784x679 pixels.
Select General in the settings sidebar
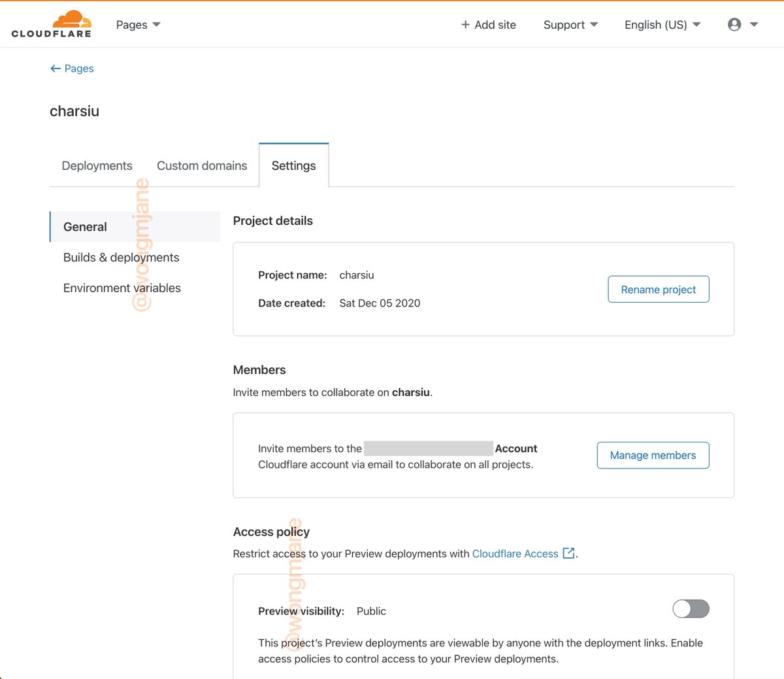(x=135, y=227)
